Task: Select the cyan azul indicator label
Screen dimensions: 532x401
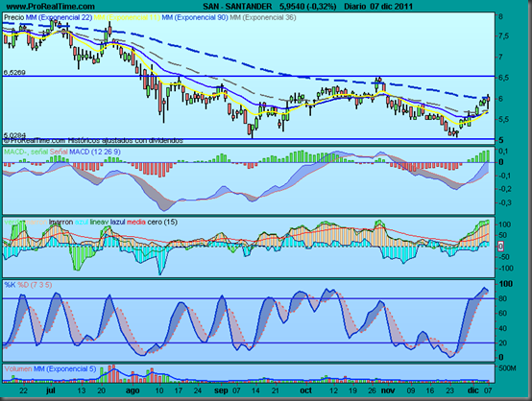Action: point(82,222)
